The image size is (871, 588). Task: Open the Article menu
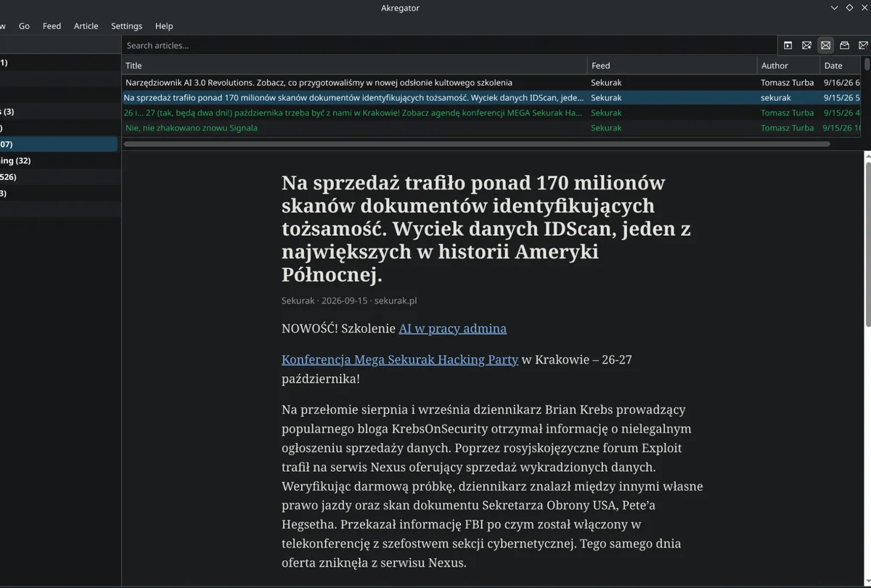click(86, 25)
